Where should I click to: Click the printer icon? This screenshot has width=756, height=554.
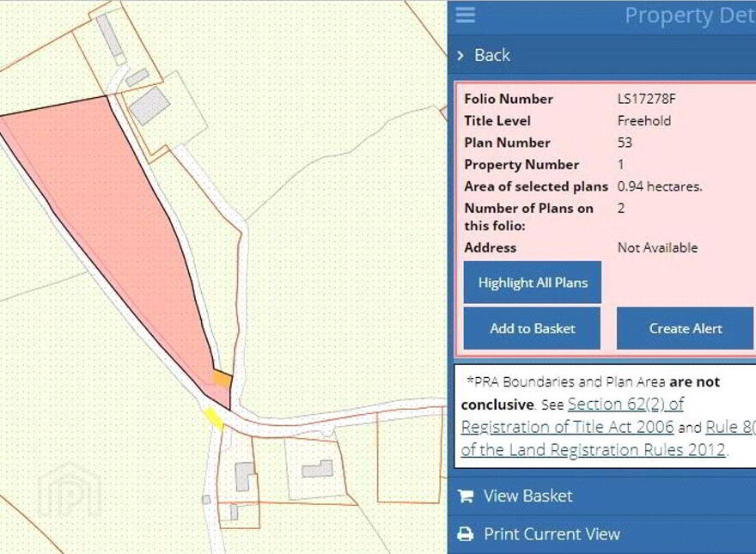tap(466, 533)
